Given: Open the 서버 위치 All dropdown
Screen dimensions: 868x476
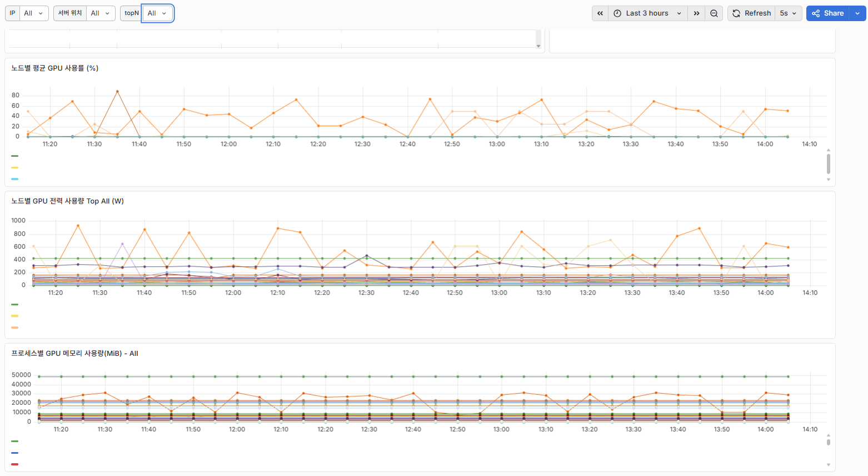Looking at the screenshot, I should tap(101, 13).
